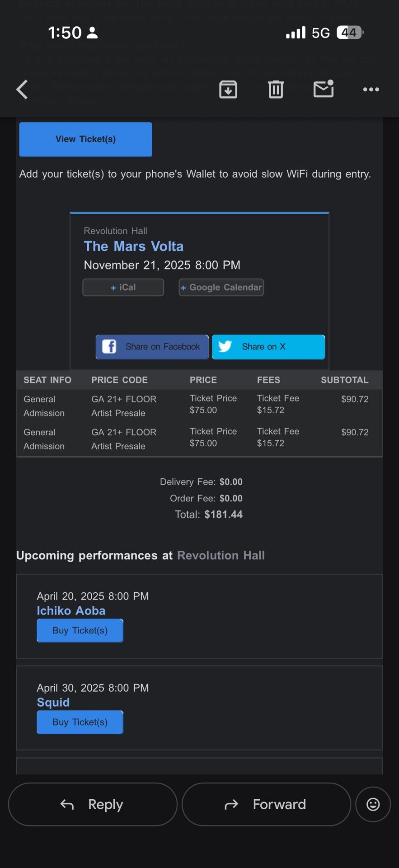Mark email unread via envelope icon
Image resolution: width=399 pixels, height=868 pixels.
coord(324,89)
